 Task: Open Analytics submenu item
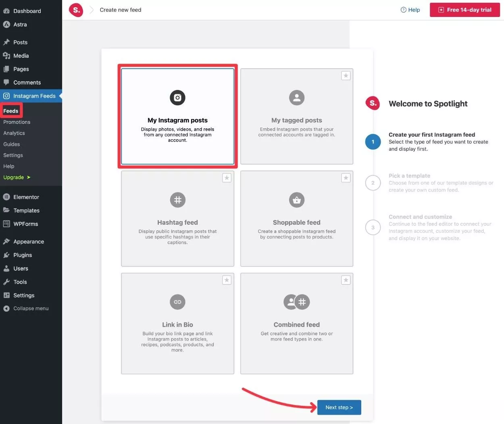pyautogui.click(x=14, y=133)
